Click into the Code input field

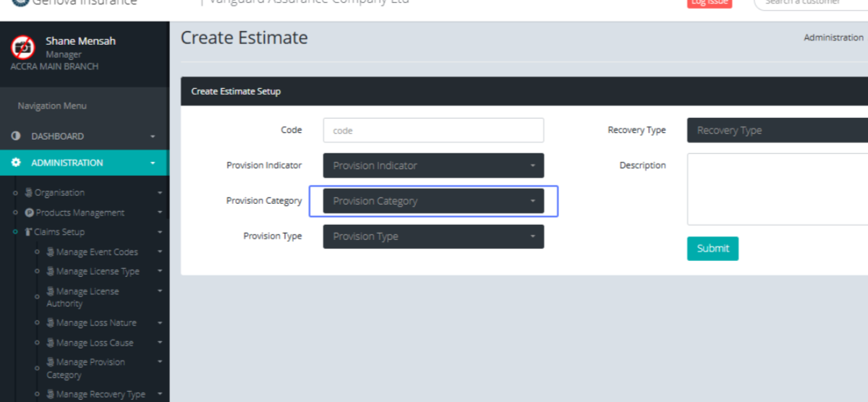433,131
